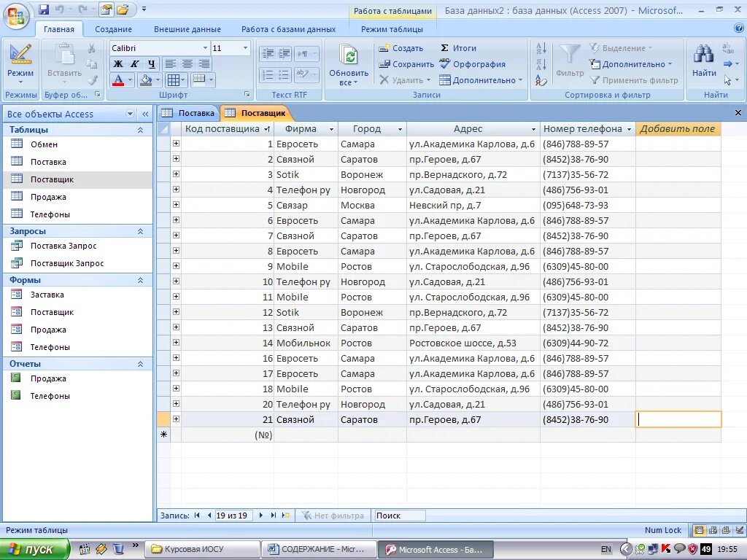Open Внешние данные ribbon tab
The height and width of the screenshot is (560, 747).
click(187, 29)
